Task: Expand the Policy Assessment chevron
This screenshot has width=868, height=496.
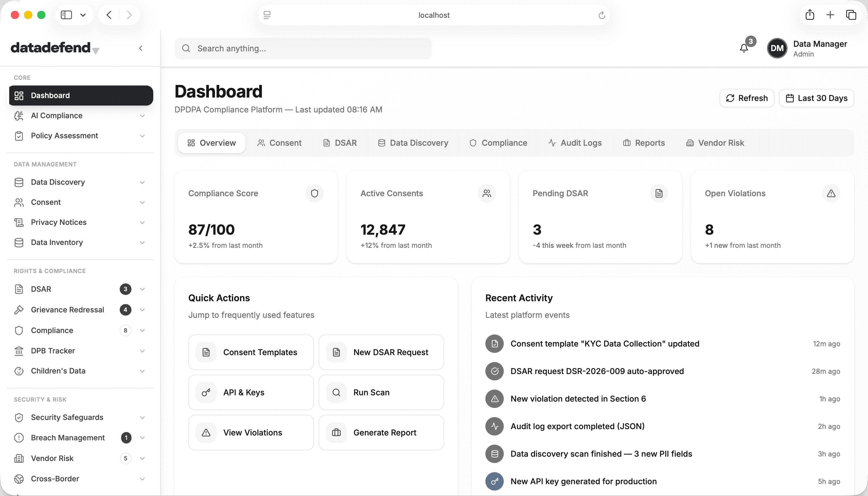Action: click(142, 136)
